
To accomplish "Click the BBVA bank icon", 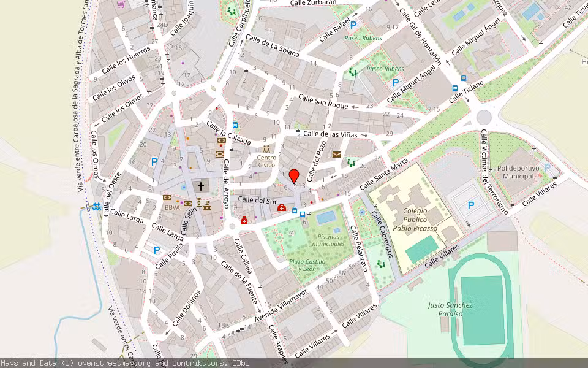I will point(167,197).
